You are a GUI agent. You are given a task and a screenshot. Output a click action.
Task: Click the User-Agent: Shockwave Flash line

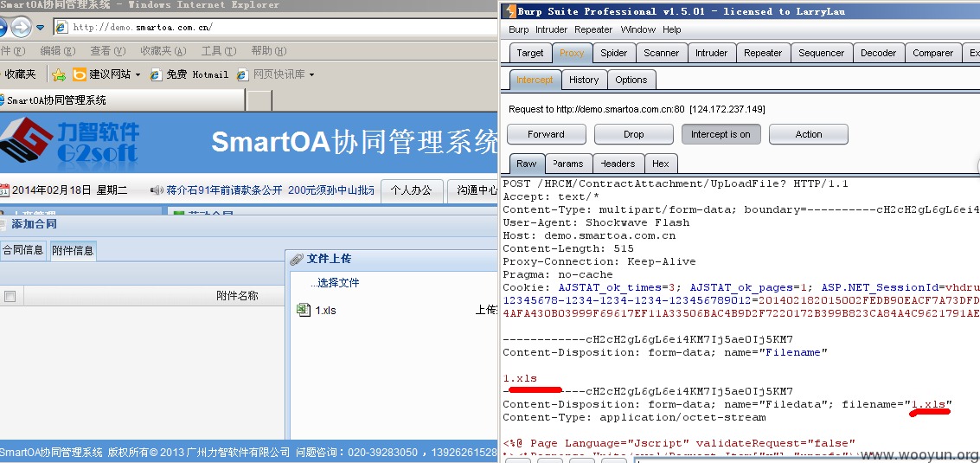pos(596,222)
